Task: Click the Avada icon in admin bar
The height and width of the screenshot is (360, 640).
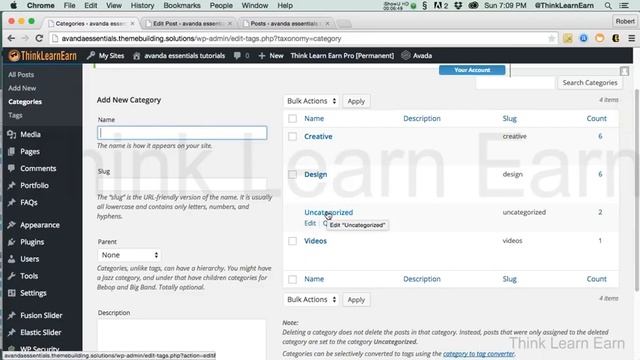Action: tap(405, 56)
